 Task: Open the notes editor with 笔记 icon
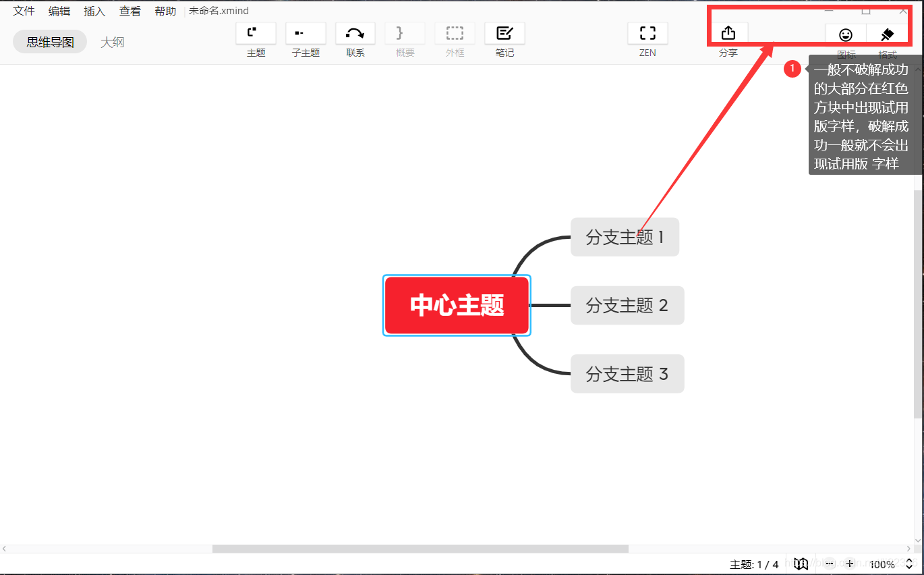pyautogui.click(x=504, y=32)
